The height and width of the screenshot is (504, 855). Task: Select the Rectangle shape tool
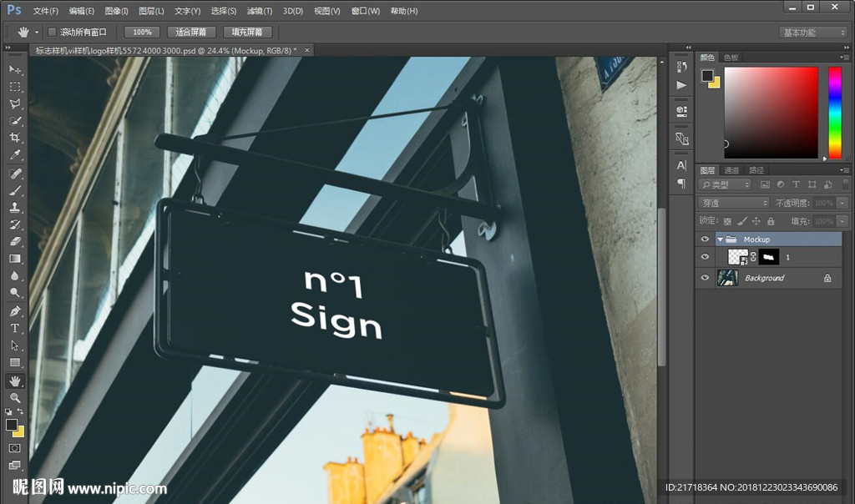point(15,362)
